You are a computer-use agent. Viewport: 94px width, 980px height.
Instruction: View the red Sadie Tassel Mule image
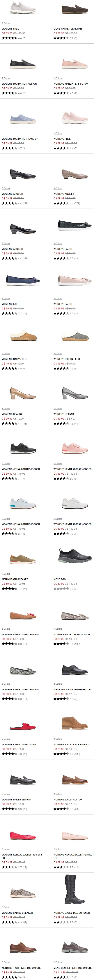23,724
